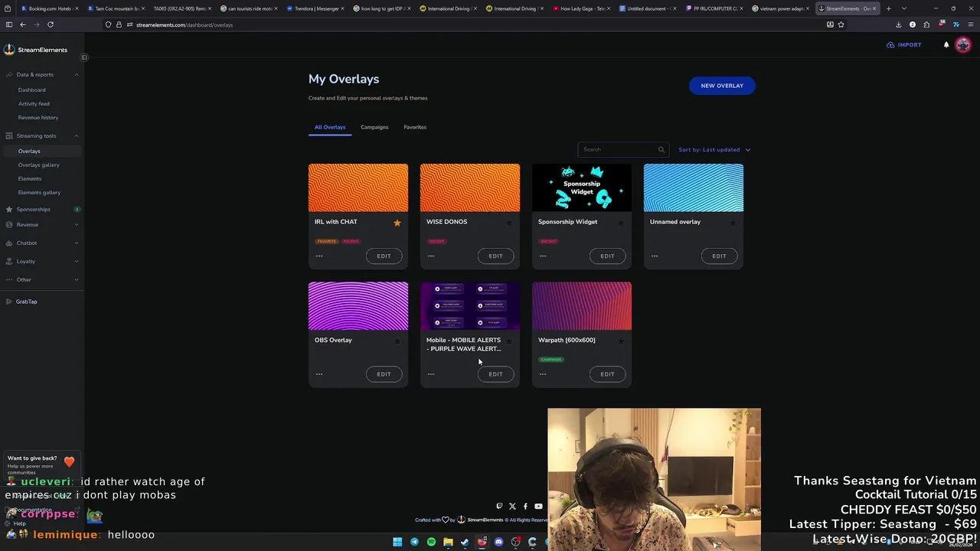This screenshot has height=551, width=980.
Task: Open Revenue history in sidebar
Action: click(x=38, y=118)
